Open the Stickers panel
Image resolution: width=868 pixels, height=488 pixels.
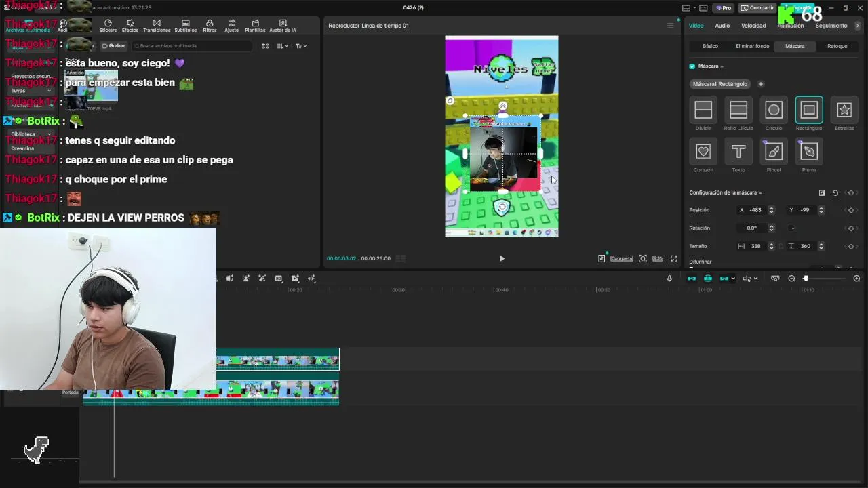point(108,26)
